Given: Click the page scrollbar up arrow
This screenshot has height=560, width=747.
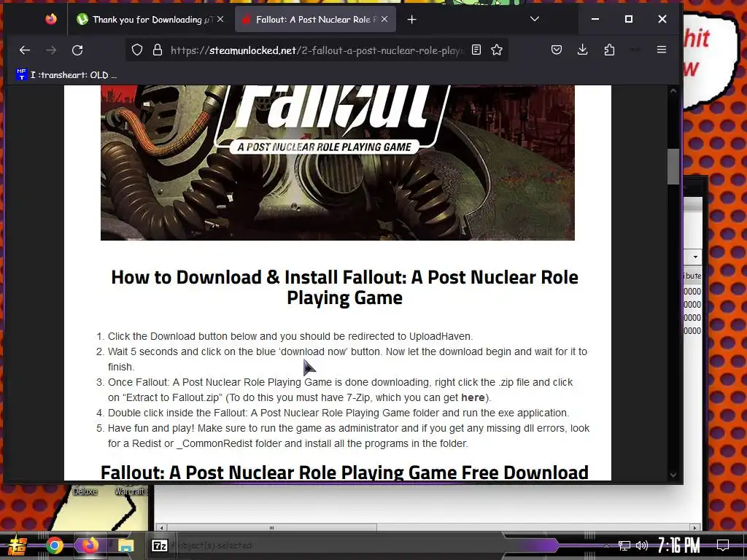Looking at the screenshot, I should (x=673, y=91).
